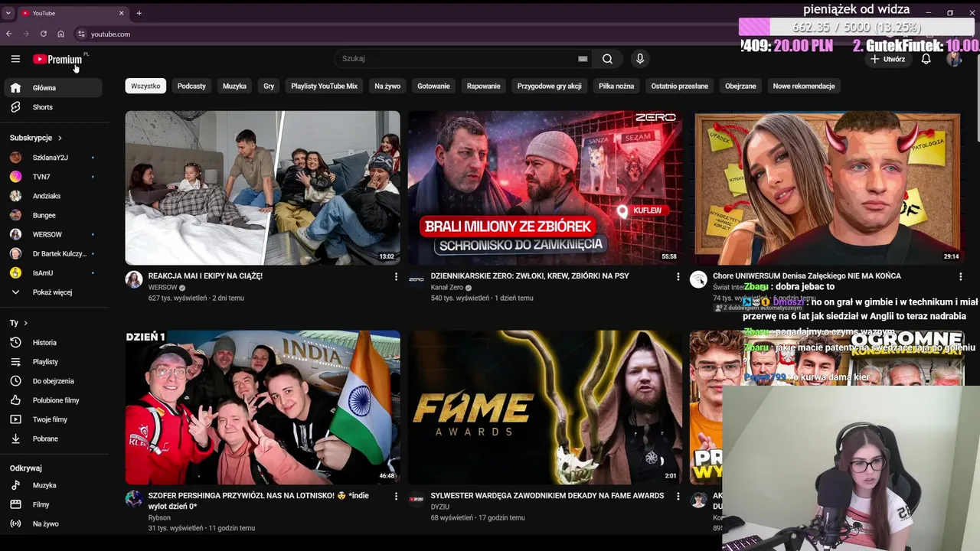Open options menu for WERSOW video
The image size is (980, 551).
tap(396, 276)
